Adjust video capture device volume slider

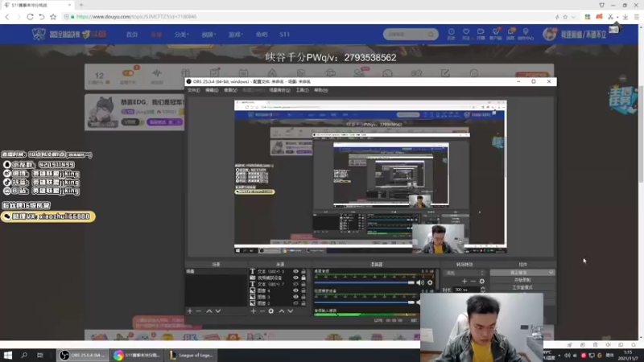[x=365, y=302]
